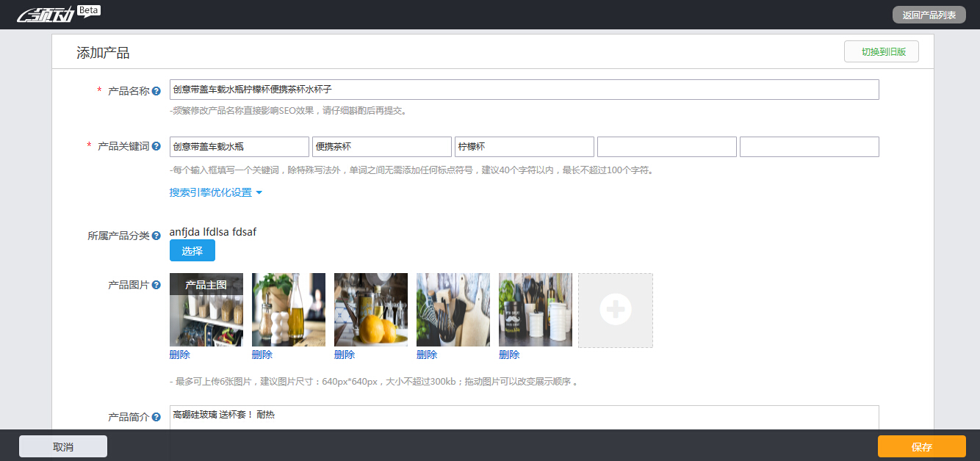Image resolution: width=980 pixels, height=461 pixels.
Task: Save the product with the 保存 button
Action: (923, 446)
